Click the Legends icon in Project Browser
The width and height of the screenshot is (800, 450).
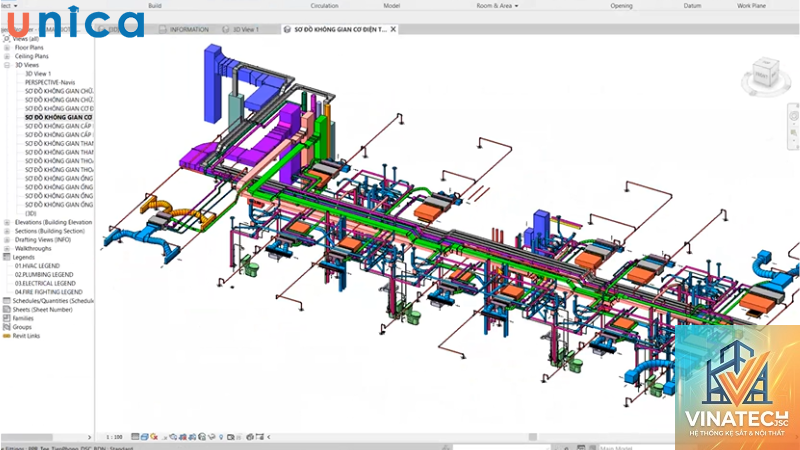pyautogui.click(x=7, y=257)
